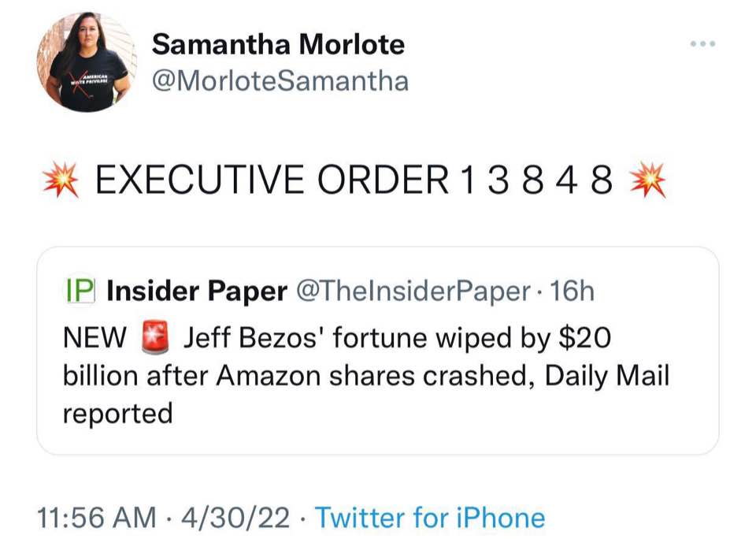Viewport: 756px width, 539px height.
Task: Select the EXECUTIVE ORDER tweet text
Action: click(x=354, y=180)
